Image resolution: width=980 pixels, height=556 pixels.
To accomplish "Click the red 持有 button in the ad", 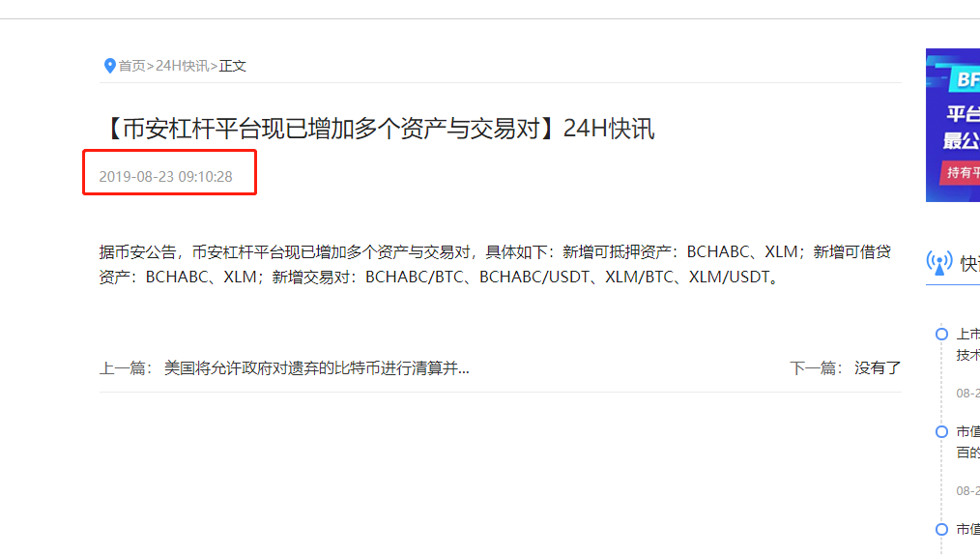I will [961, 173].
